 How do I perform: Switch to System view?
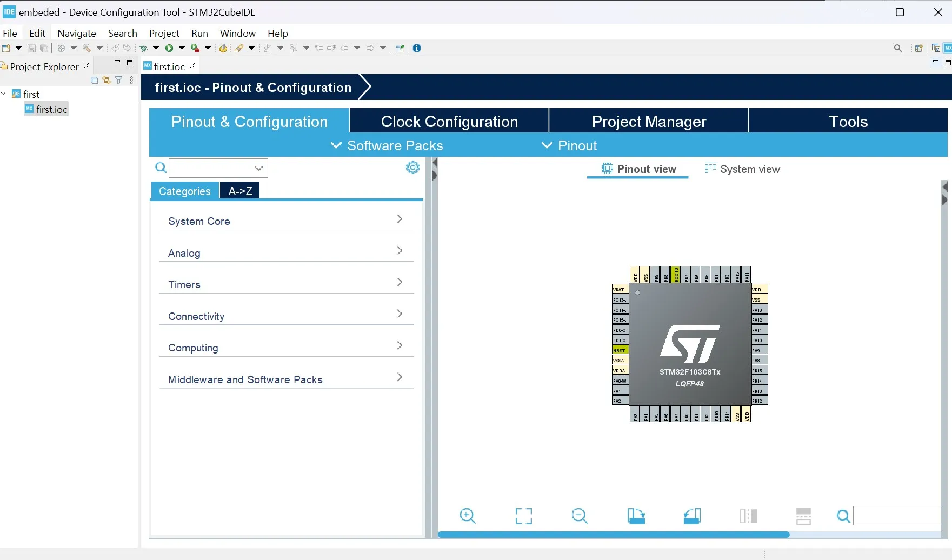coord(742,169)
